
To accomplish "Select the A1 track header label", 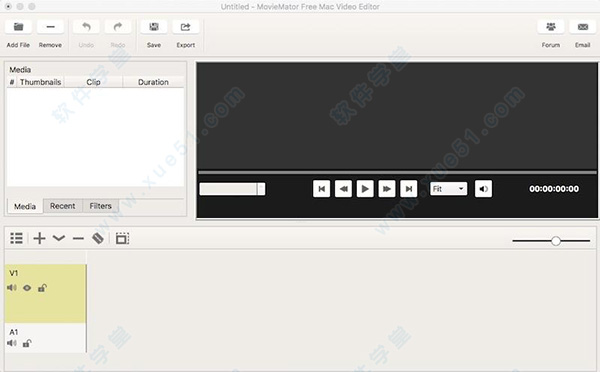I will pos(14,332).
